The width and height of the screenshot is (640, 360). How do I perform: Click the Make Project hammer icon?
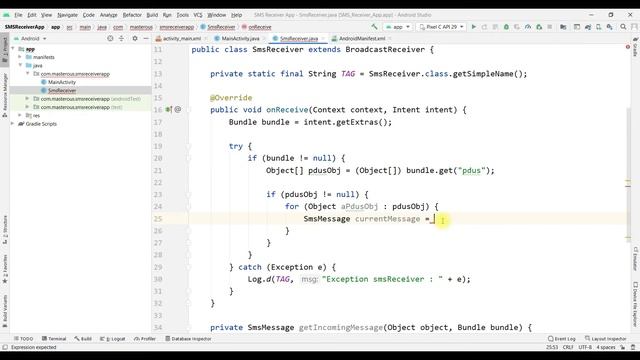click(x=374, y=27)
